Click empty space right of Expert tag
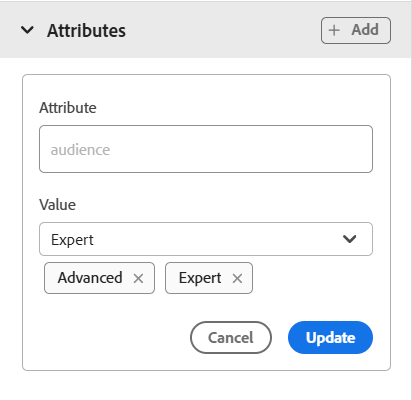412x400 pixels. (313, 278)
